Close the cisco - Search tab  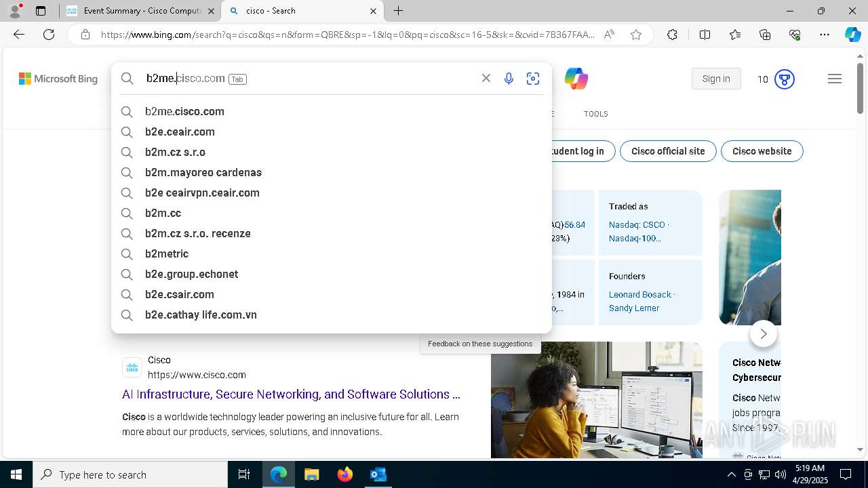point(373,11)
